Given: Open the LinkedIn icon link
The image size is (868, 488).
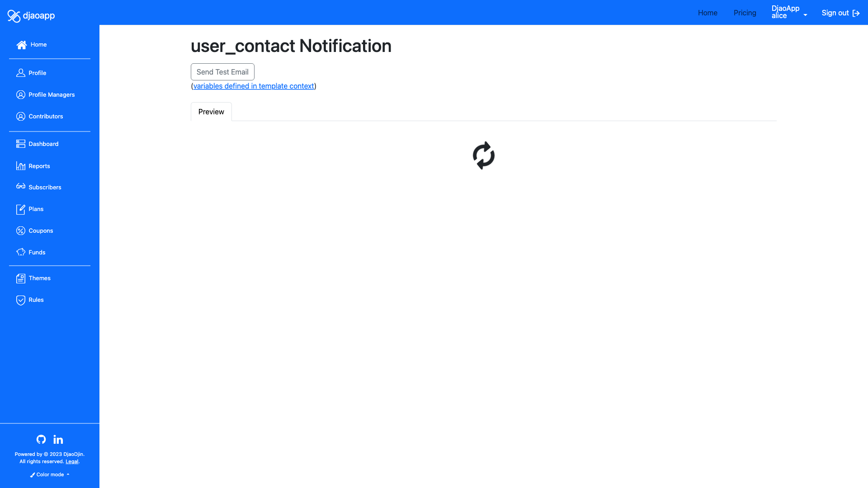Looking at the screenshot, I should coord(58,439).
